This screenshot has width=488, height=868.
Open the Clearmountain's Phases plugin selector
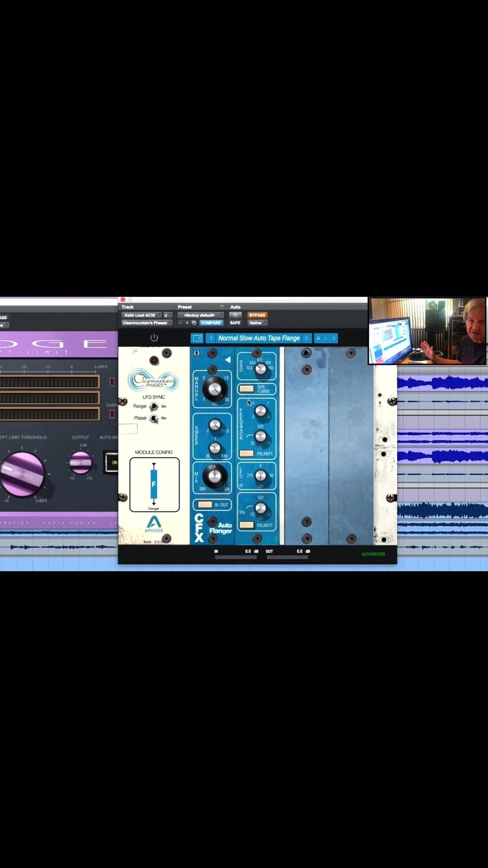147,323
